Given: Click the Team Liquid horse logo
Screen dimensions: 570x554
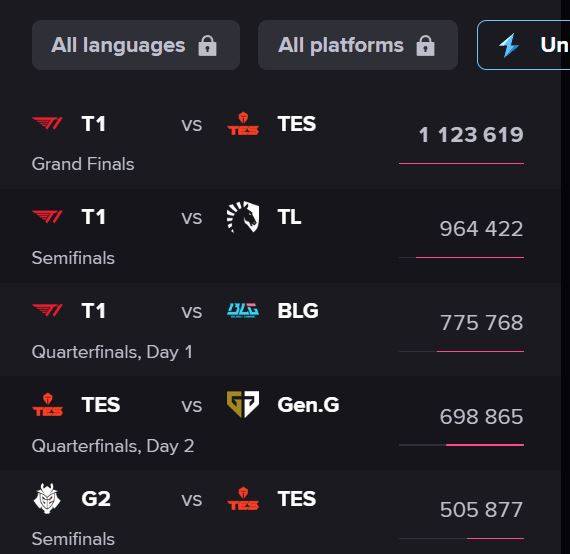Looking at the screenshot, I should [243, 217].
